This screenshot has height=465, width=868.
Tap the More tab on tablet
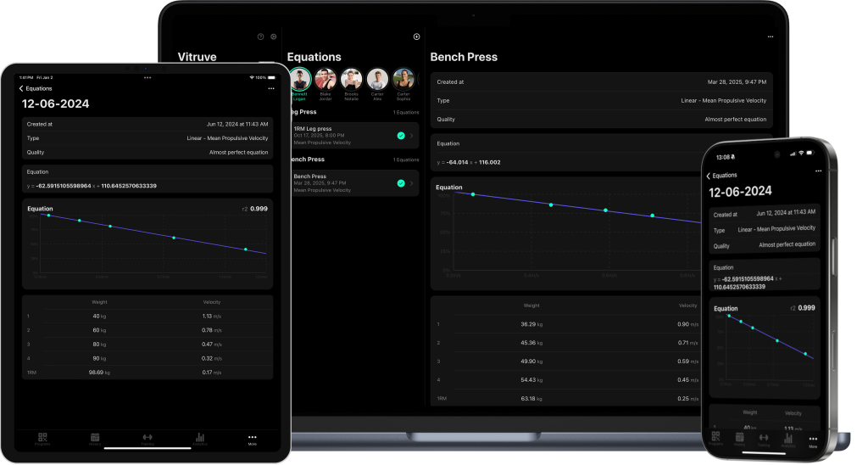[252, 439]
